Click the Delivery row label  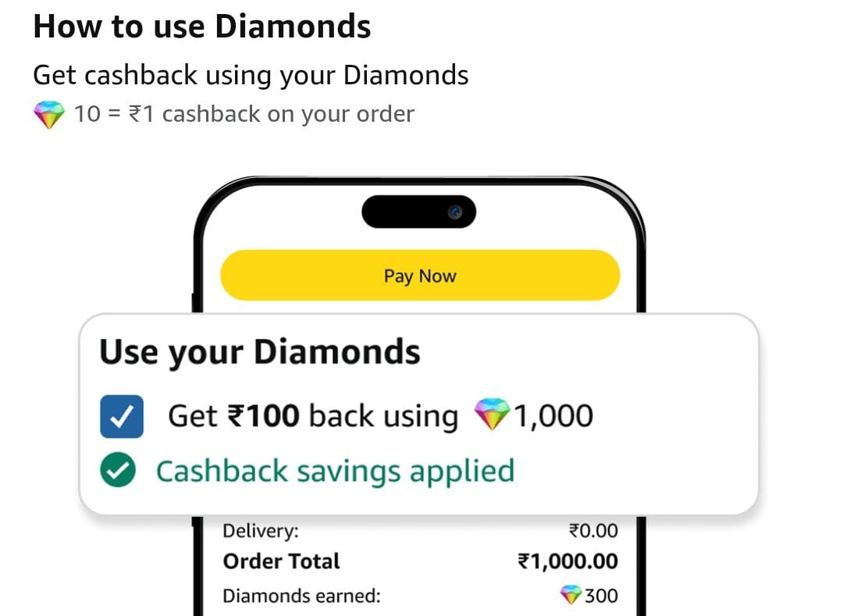click(x=261, y=531)
